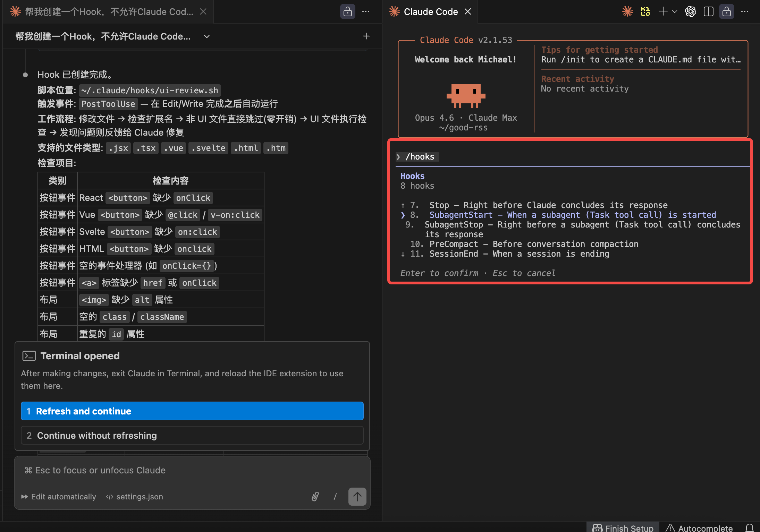Expand the dropdown arrow beside the plus icon
Screen dimensions: 760x532
coord(674,11)
